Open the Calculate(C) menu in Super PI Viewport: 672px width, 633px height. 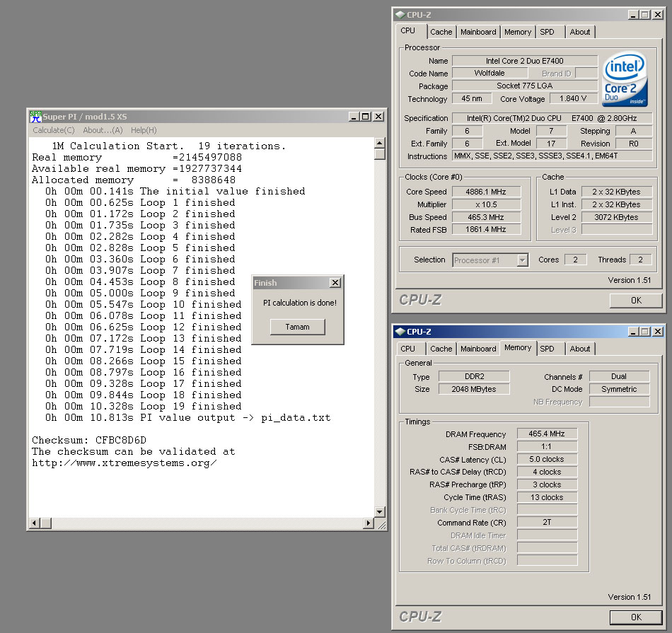54,130
